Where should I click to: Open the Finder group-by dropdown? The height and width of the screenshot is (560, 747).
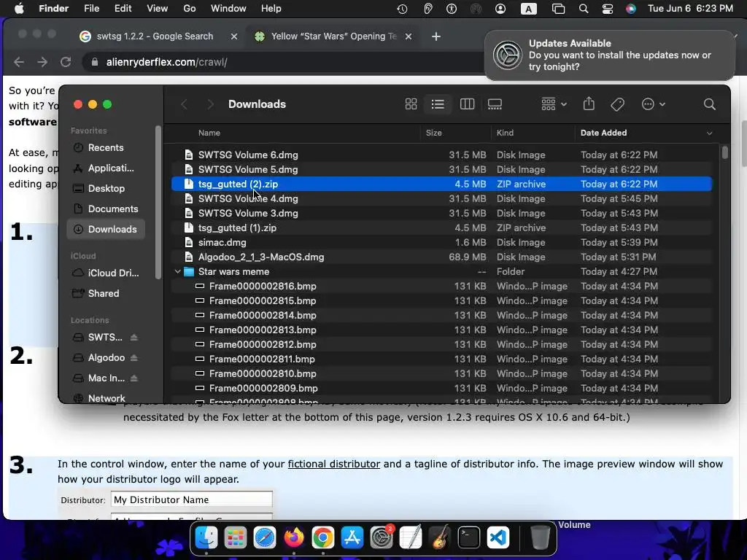coord(554,104)
